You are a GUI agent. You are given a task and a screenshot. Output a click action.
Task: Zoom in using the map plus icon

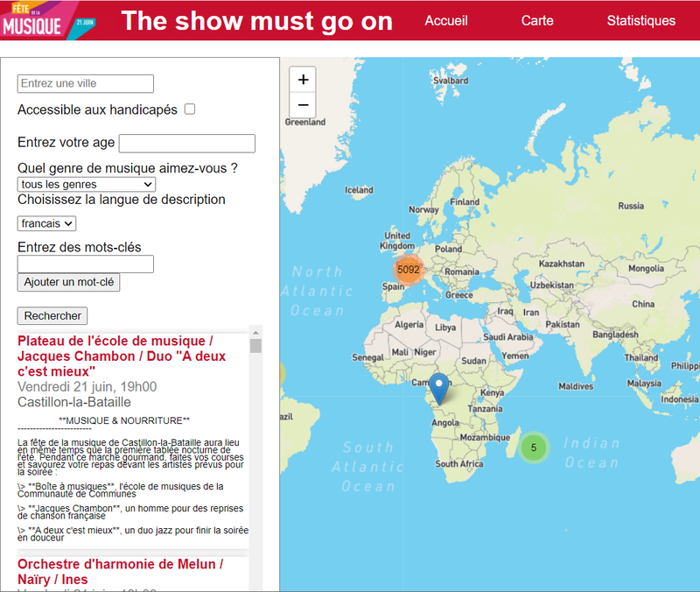pyautogui.click(x=303, y=80)
